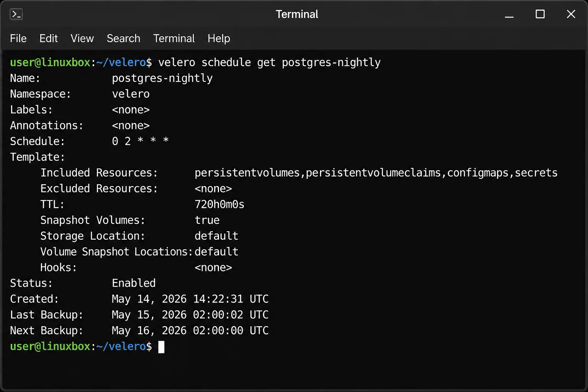The height and width of the screenshot is (392, 588).
Task: Select the Name value 'postgres-nightly'
Action: [162, 78]
